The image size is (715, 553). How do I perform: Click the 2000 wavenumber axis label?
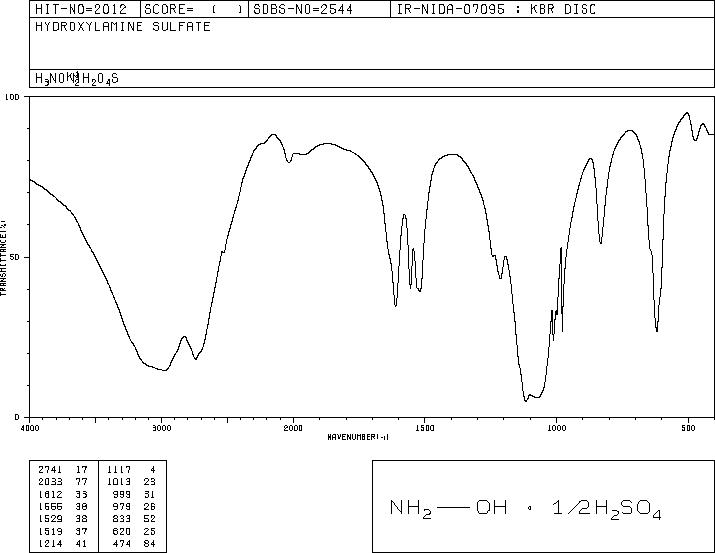(293, 428)
